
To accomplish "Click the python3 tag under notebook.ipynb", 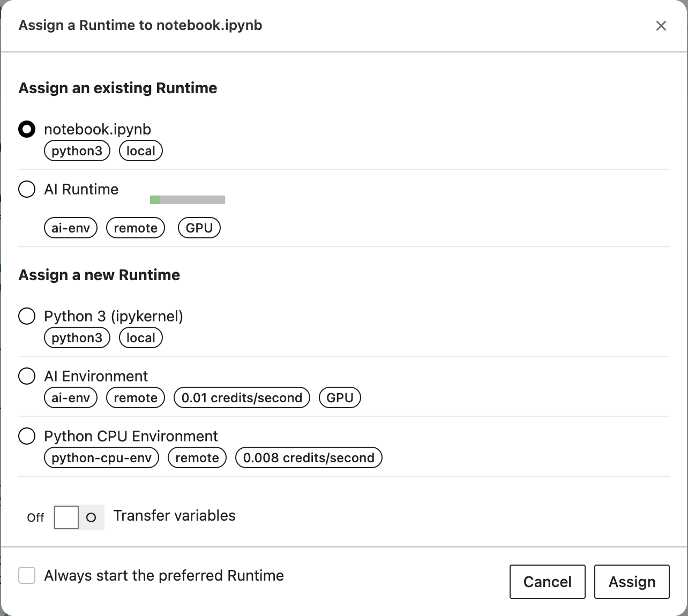I will tap(77, 151).
